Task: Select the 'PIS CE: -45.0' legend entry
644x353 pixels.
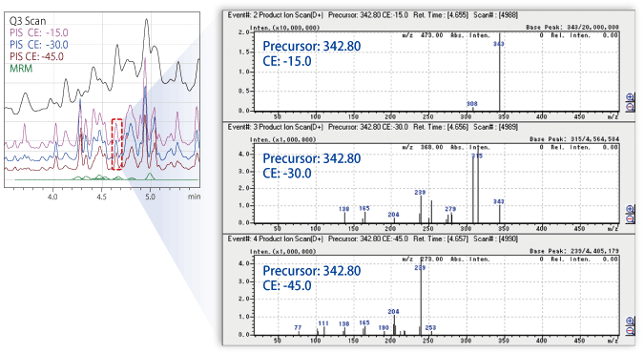Action: point(36,56)
